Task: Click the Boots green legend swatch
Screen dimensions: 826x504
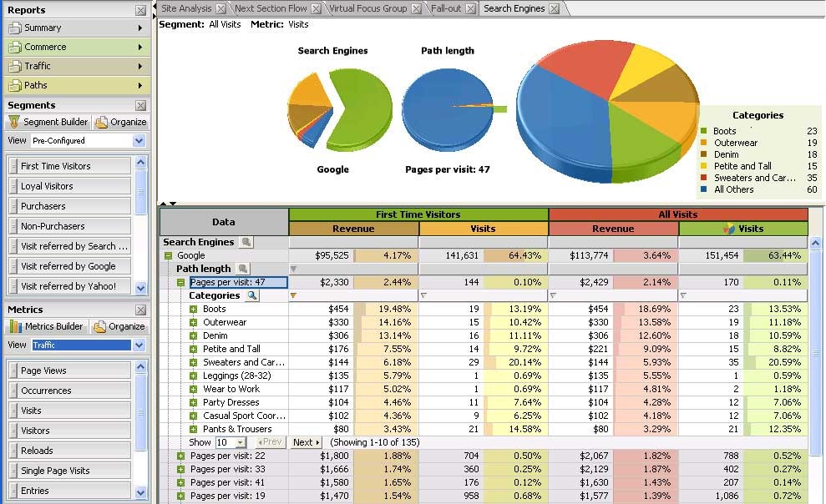Action: click(704, 131)
